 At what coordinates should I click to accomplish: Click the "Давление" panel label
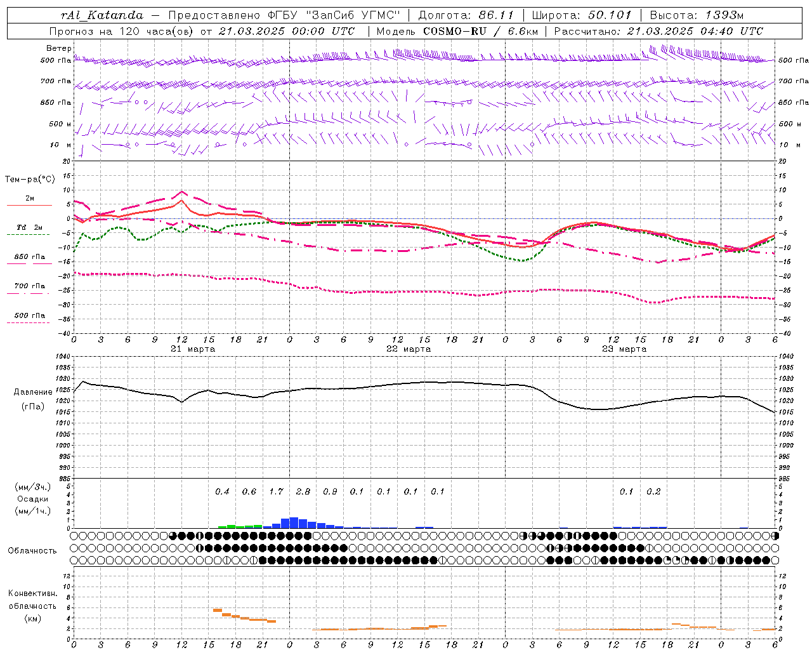point(33,392)
